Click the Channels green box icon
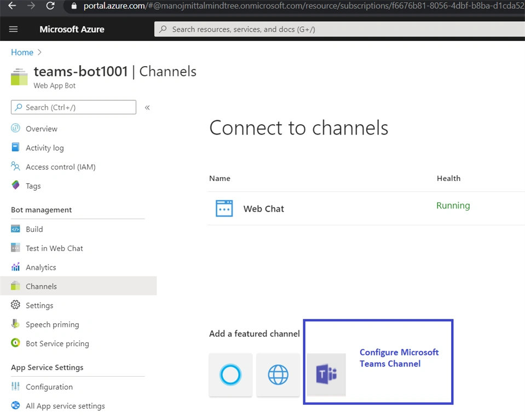Screen dimensions: 525x420 15,285
